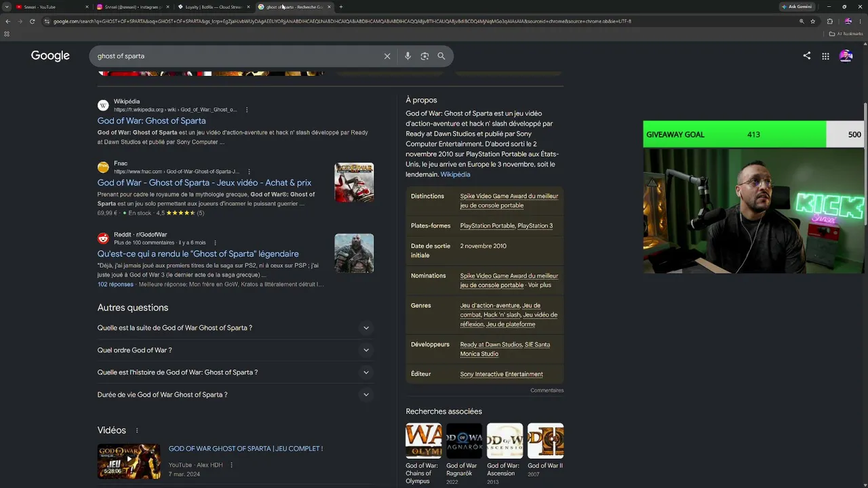Open the God of War: Ascension related card
Viewport: 868px width, 488px height.
click(505, 453)
